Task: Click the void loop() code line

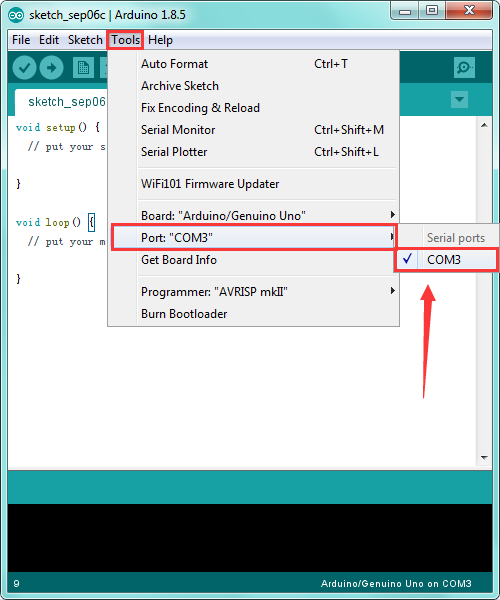Action: [55, 222]
